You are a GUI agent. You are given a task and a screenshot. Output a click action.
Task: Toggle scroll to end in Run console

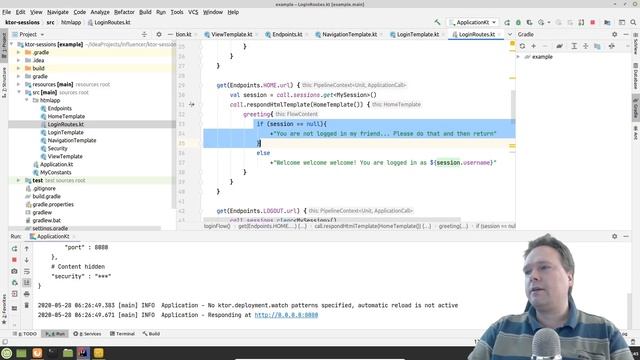coord(27,282)
